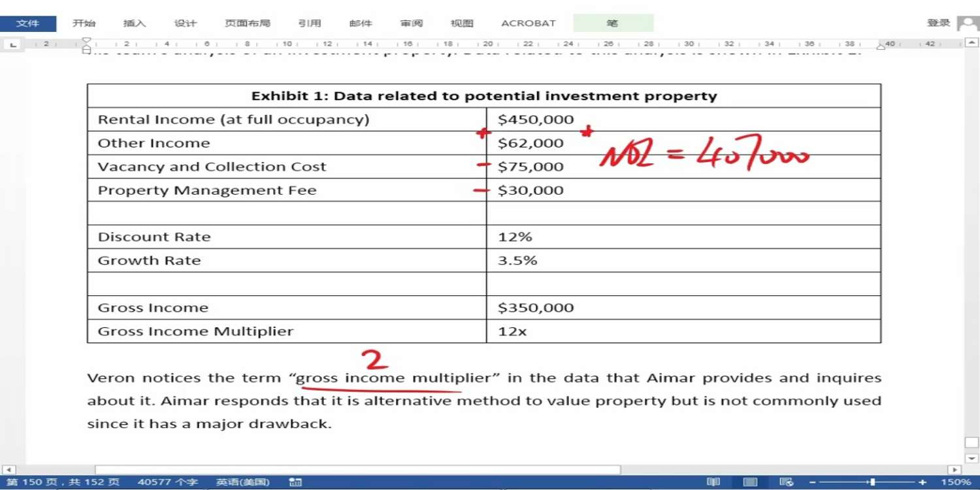Open the ACROBAT ribbon tab
The image size is (980, 490).
[528, 24]
